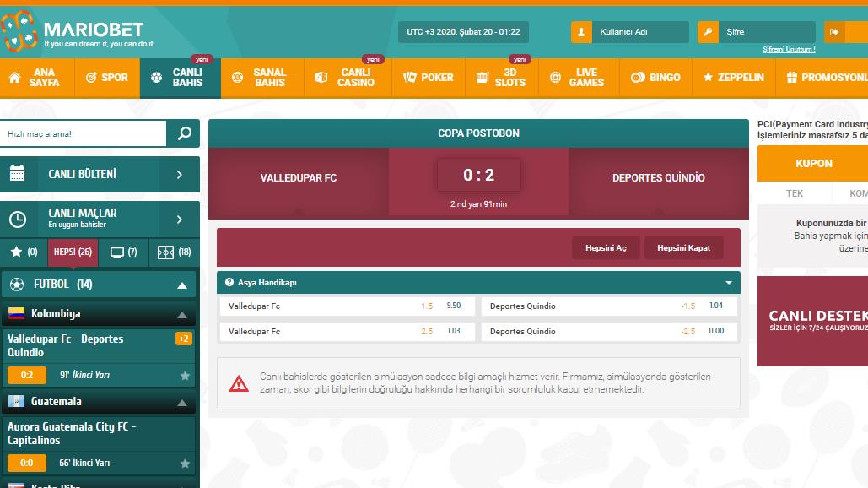Click the Poker cards icon
This screenshot has height=488, width=868.
(410, 78)
